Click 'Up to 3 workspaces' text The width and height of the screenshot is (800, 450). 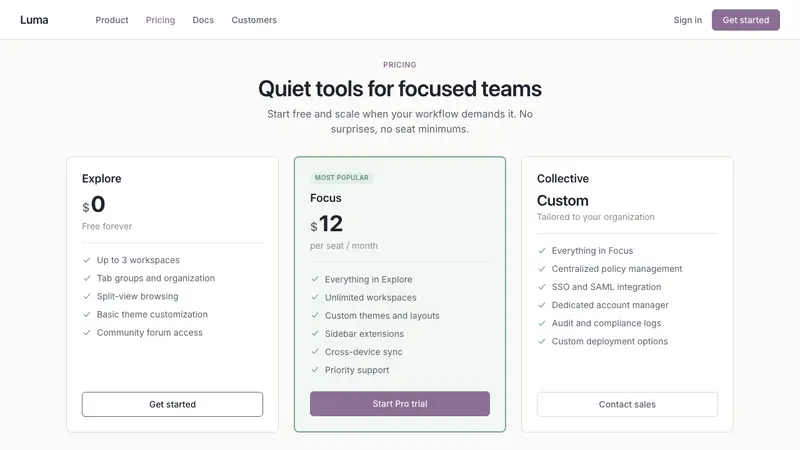tap(138, 260)
